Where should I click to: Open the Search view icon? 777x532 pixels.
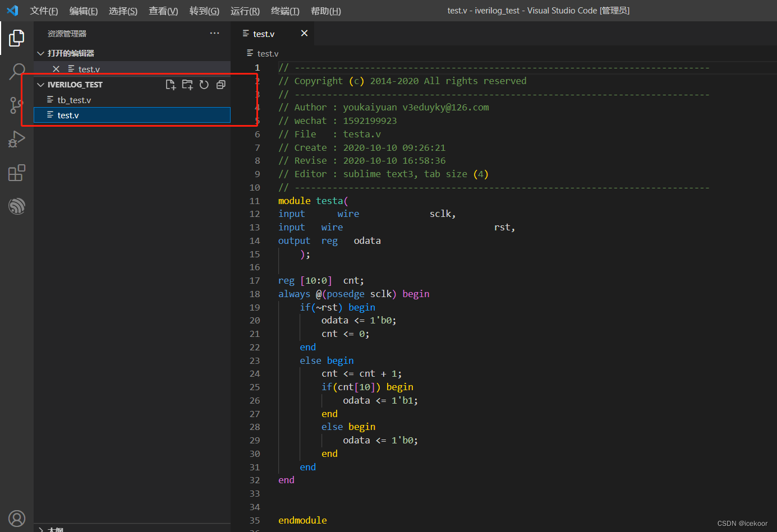pos(17,72)
